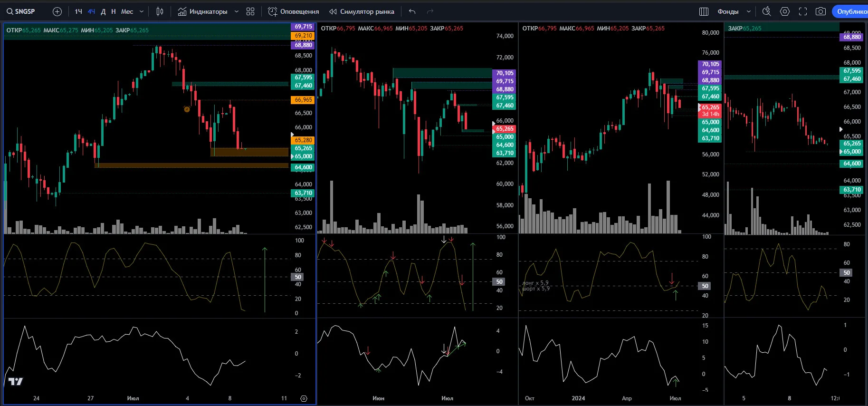
Task: Expand the indicators favorites dropdown arrow
Action: 237,11
